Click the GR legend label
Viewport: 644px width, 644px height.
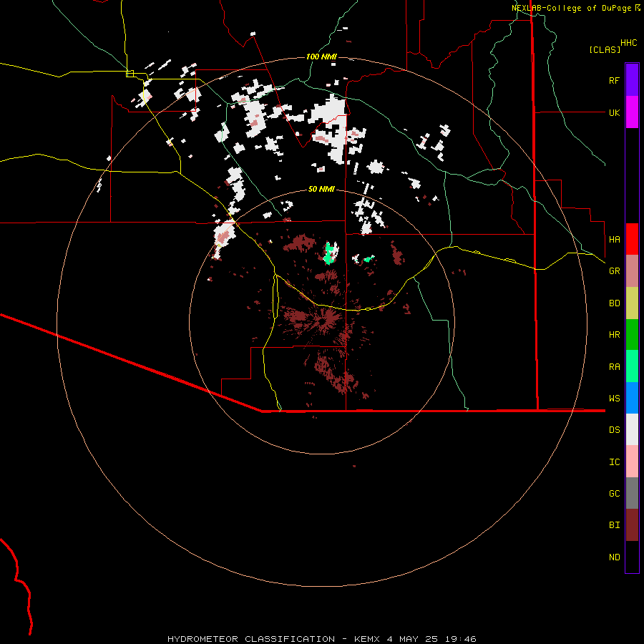[614, 271]
